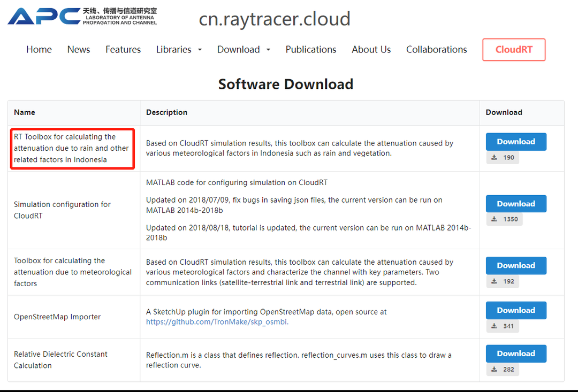
Task: Click the Software Download heading
Action: [x=286, y=84]
